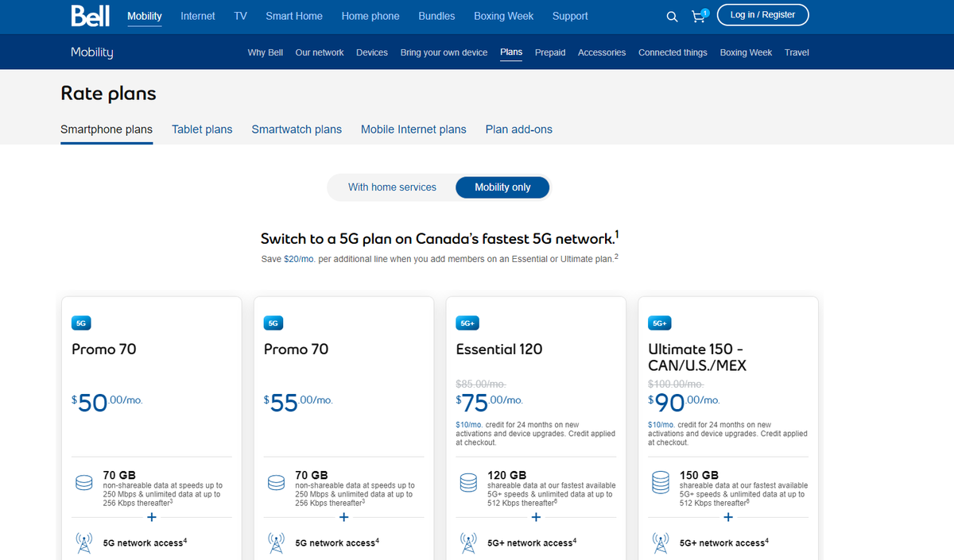
Task: Click the $90.00/mo. price
Action: [x=684, y=402]
